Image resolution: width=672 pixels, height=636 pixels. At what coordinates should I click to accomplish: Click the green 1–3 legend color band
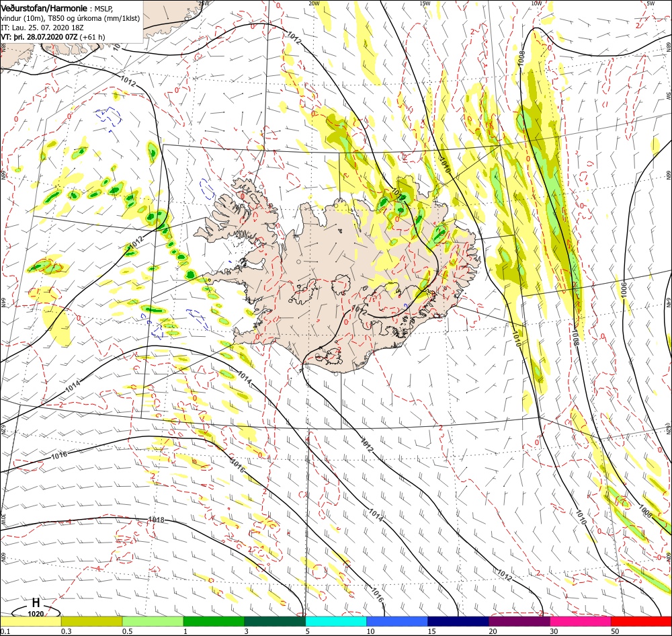pyautogui.click(x=214, y=621)
